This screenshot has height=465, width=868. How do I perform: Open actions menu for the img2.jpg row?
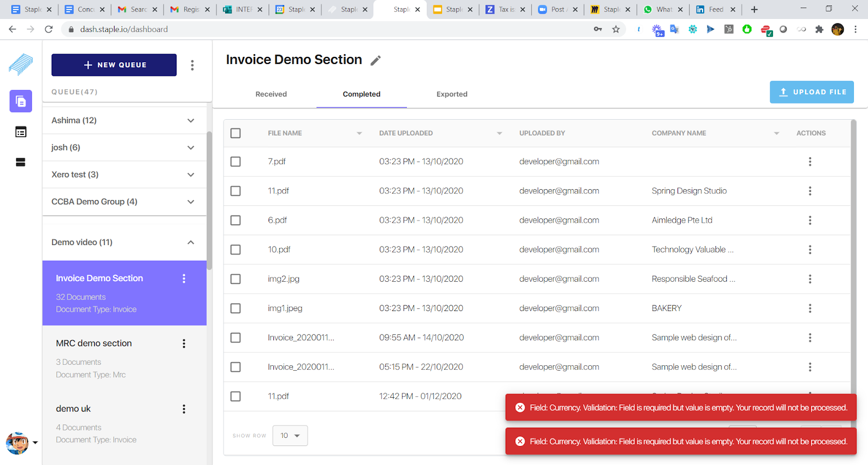click(x=810, y=279)
